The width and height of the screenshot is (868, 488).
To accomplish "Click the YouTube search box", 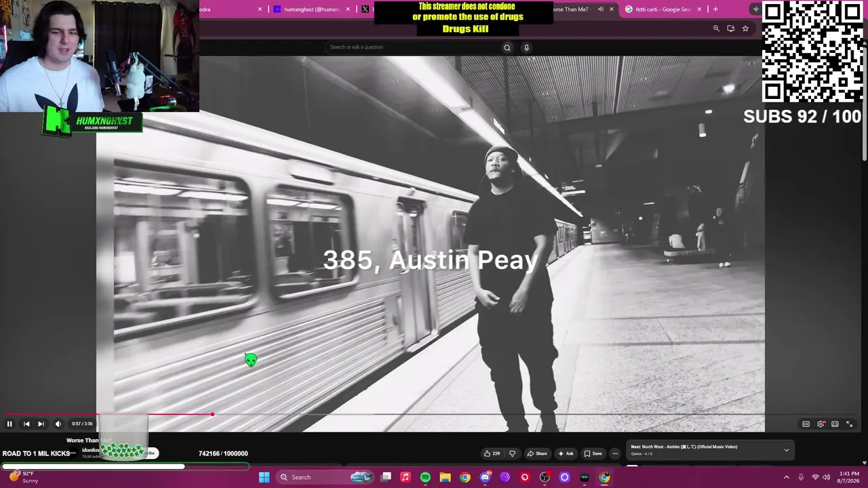I will point(414,47).
